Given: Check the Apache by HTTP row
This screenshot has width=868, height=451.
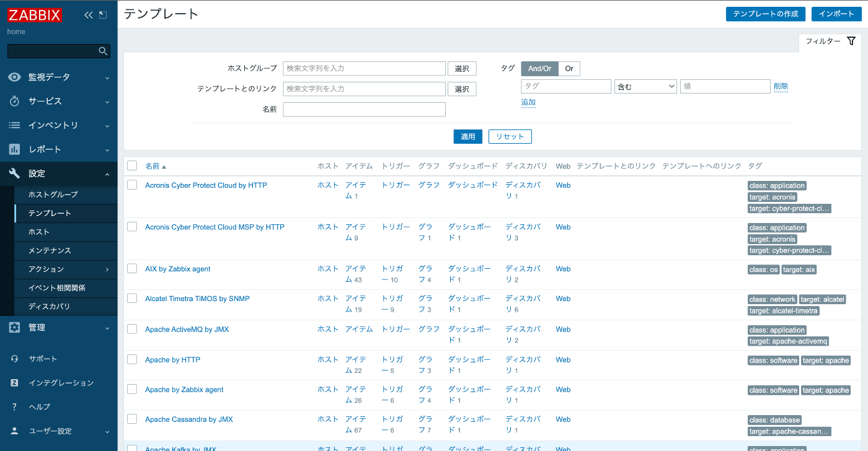Looking at the screenshot, I should (x=132, y=359).
